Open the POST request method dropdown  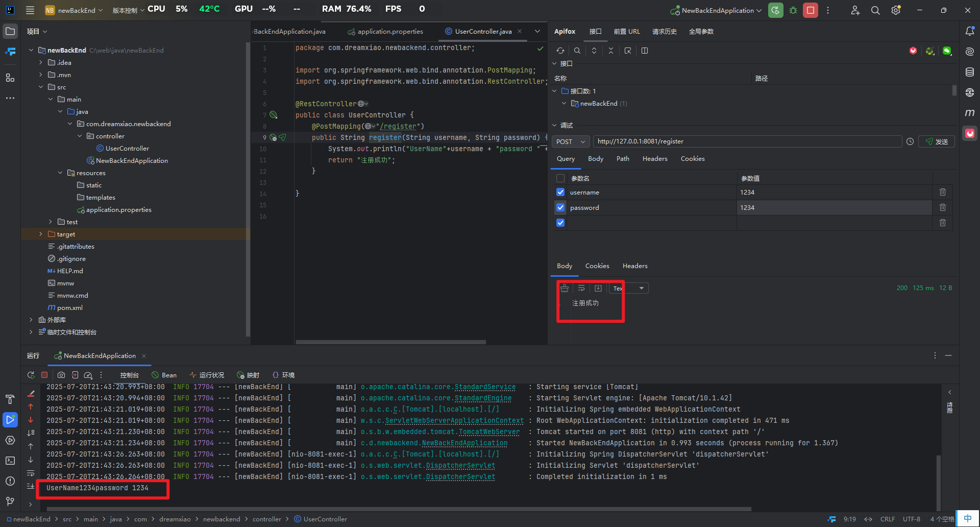point(571,141)
